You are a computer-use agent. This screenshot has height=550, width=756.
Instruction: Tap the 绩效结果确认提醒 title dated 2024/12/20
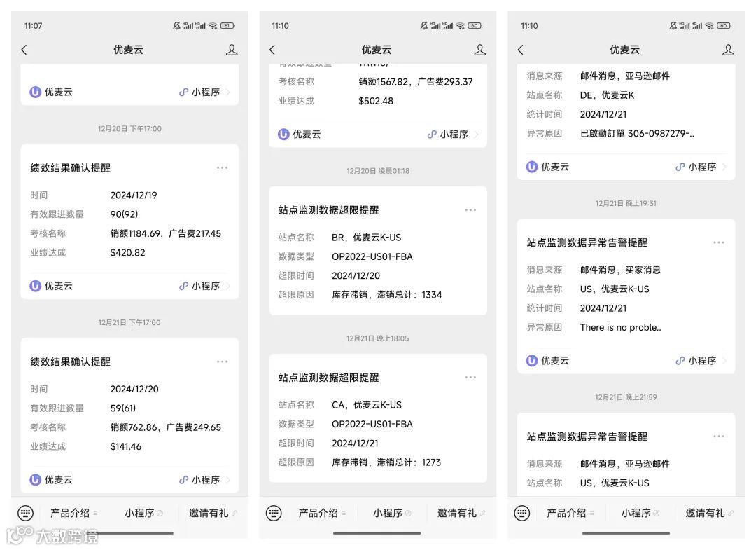71,362
